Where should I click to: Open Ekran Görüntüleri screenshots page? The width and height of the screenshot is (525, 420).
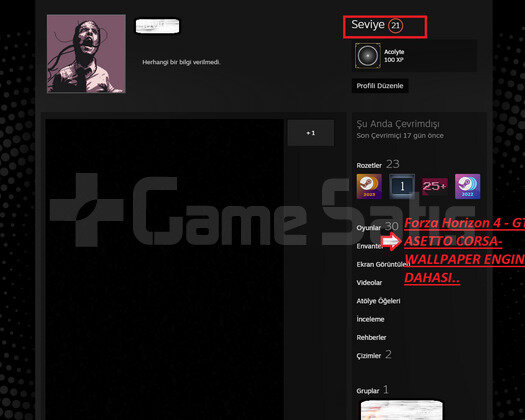coord(383,264)
